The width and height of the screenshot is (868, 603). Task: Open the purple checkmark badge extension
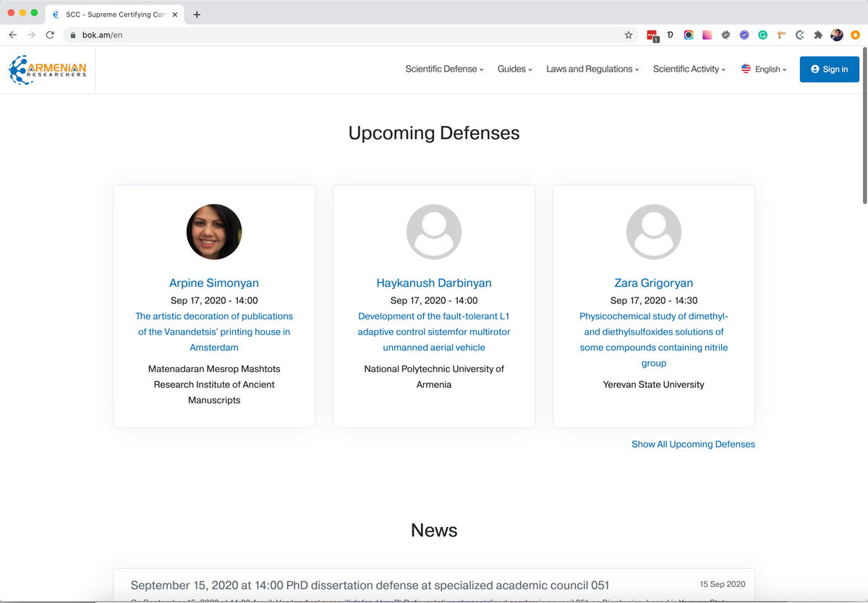pos(744,35)
